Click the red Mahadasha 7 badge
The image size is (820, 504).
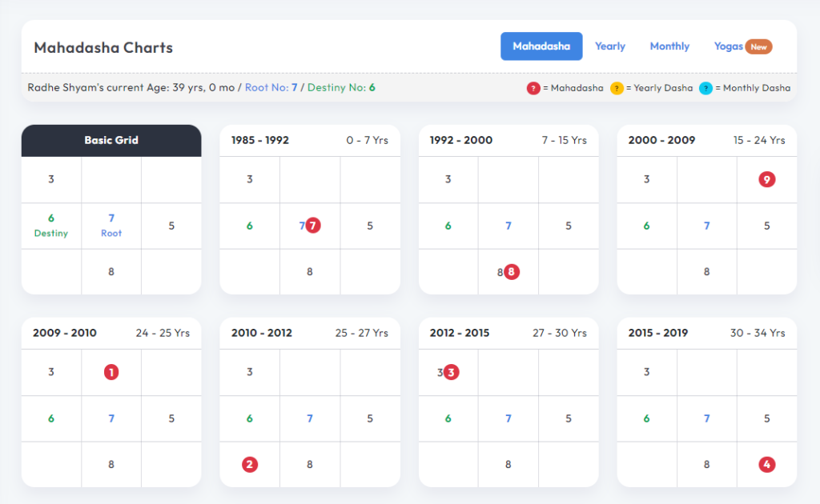click(x=313, y=226)
